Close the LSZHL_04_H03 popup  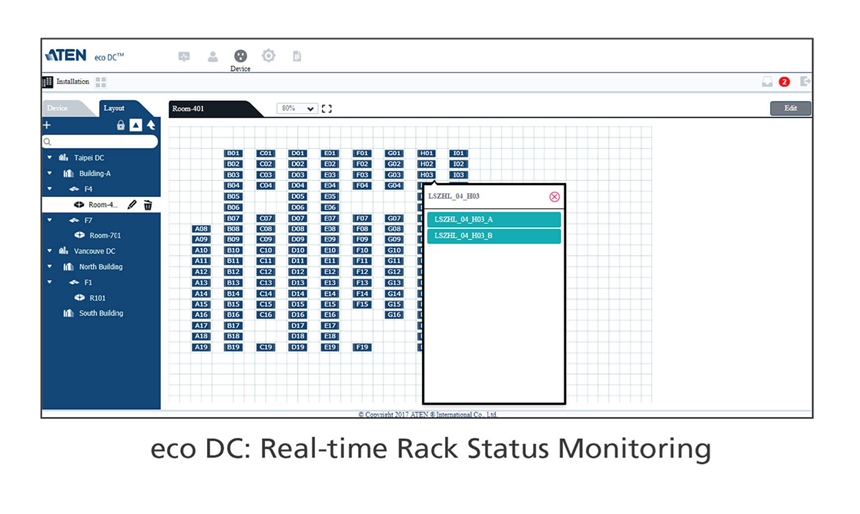(x=555, y=197)
